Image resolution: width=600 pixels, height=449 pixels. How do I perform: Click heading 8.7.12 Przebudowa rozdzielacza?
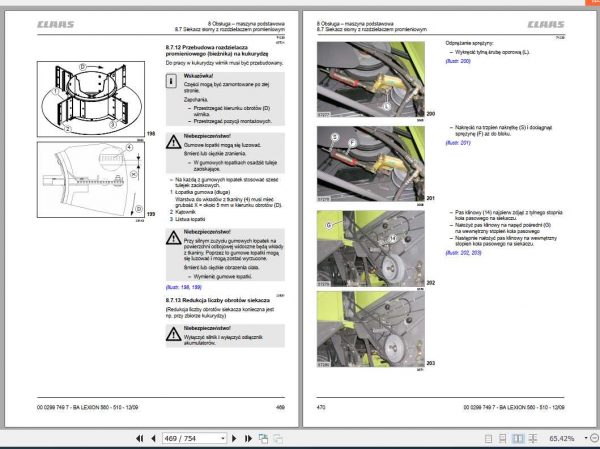[217, 51]
